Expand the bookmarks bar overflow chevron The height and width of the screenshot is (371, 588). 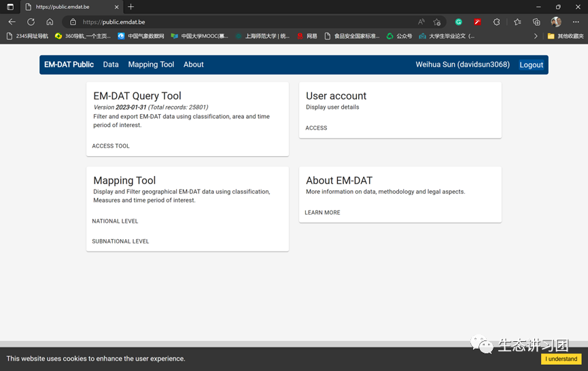(x=536, y=36)
